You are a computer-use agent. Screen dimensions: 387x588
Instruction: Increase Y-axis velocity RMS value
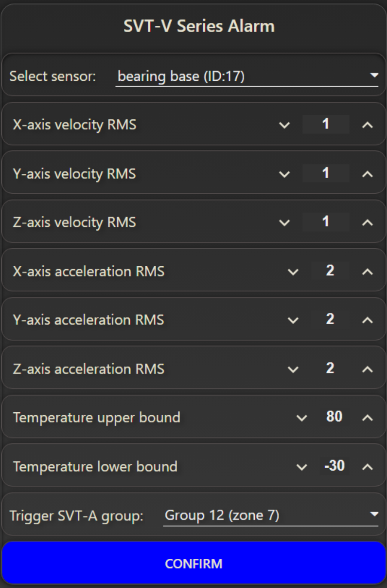click(368, 174)
